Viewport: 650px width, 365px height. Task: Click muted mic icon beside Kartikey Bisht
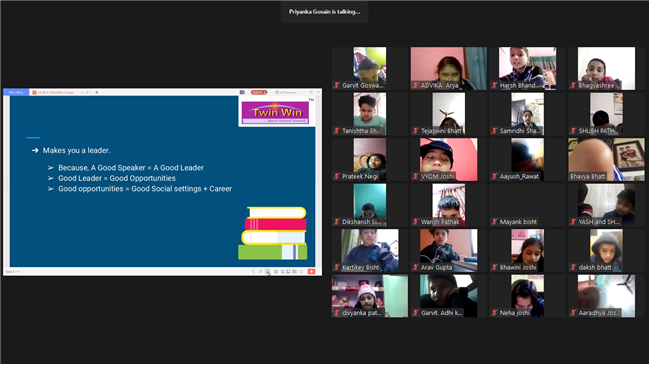[337, 268]
